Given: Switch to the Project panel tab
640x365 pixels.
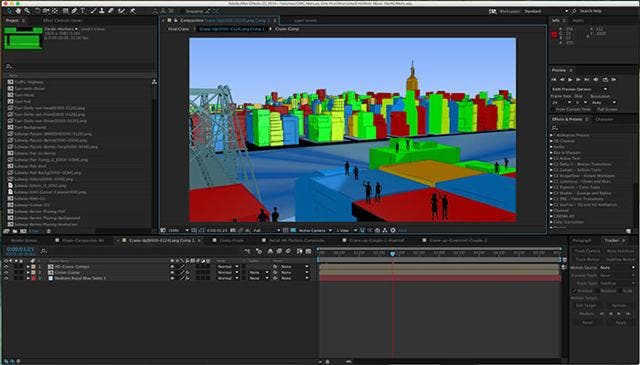Looking at the screenshot, I should [x=12, y=20].
